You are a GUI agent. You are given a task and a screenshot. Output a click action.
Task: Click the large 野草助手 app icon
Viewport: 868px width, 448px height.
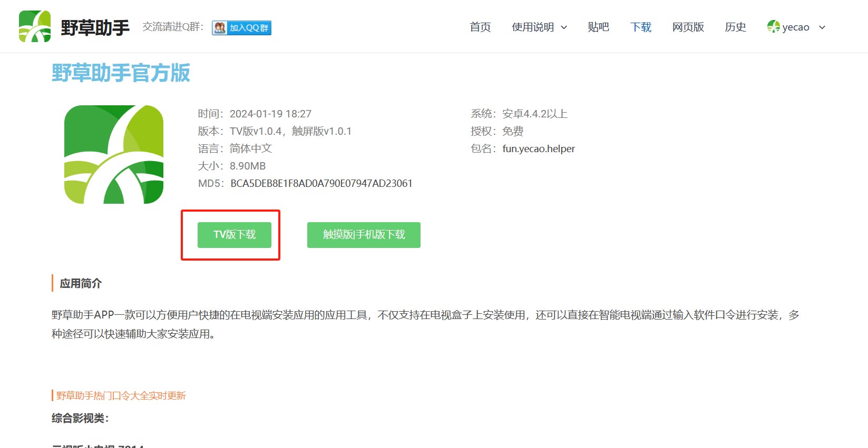(x=114, y=154)
